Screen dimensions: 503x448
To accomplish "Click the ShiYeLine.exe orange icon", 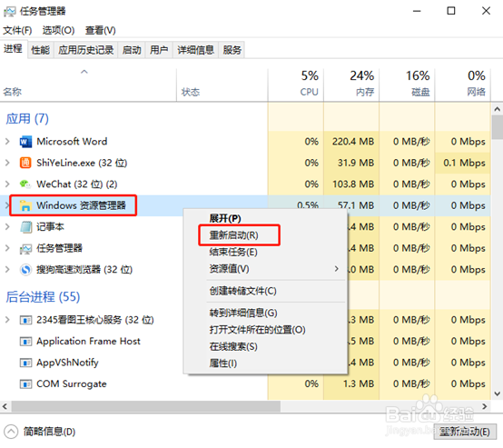I will coord(25,163).
